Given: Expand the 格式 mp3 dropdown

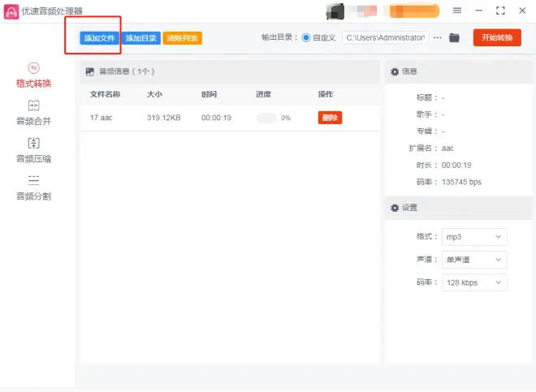Looking at the screenshot, I should [474, 237].
